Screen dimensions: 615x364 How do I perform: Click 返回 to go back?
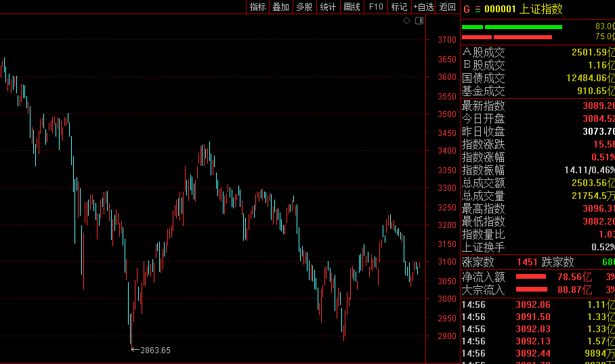pos(448,7)
